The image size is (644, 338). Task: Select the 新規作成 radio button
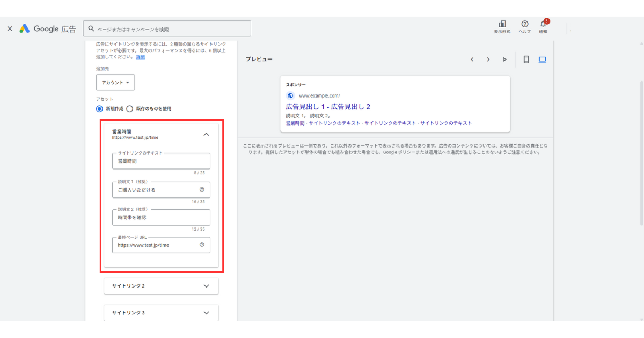click(x=99, y=108)
